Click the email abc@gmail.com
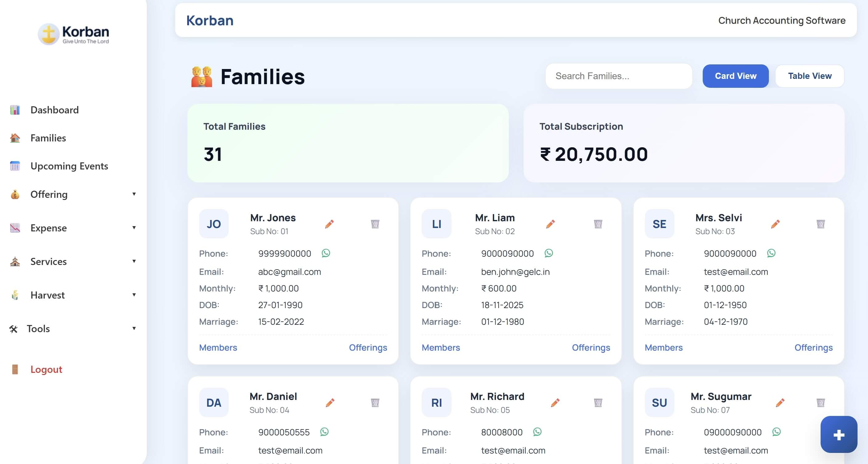Screen dimensions: 868x464 click(x=289, y=272)
